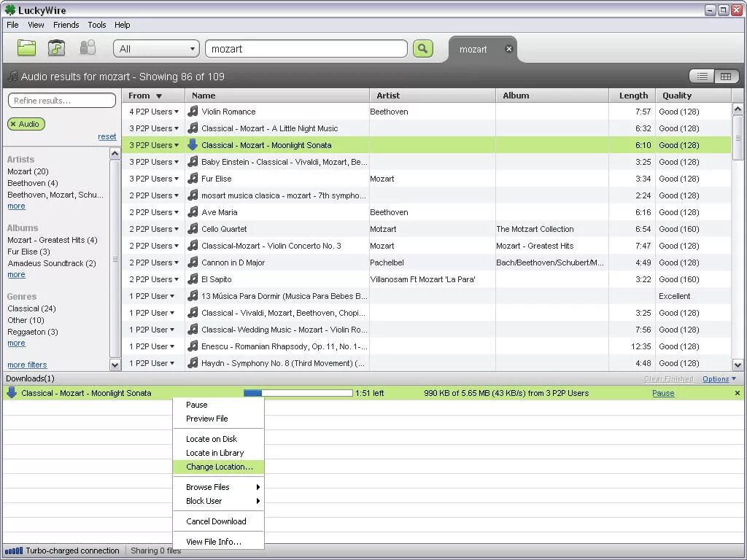Open the Tools menu

pos(97,25)
